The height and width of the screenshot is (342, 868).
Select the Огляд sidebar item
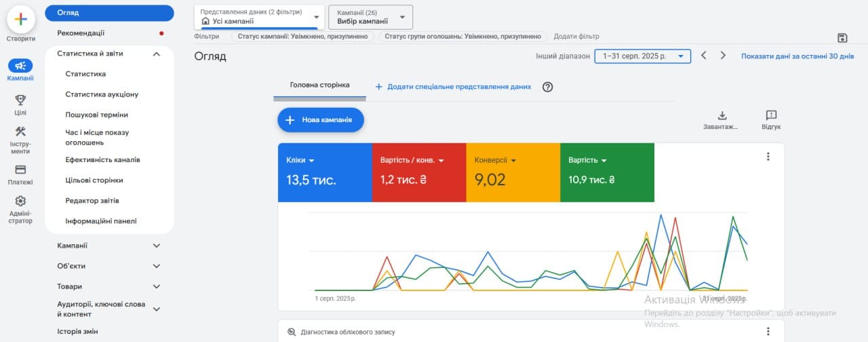tap(109, 13)
